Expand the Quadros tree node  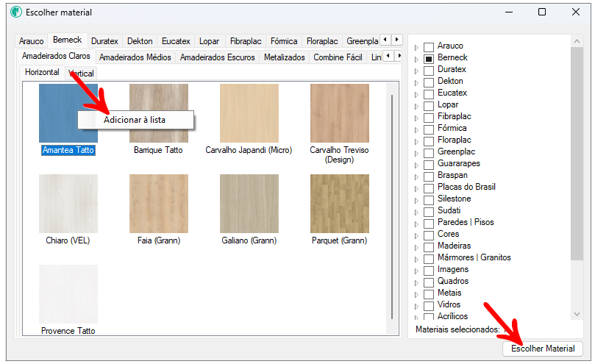tap(416, 283)
